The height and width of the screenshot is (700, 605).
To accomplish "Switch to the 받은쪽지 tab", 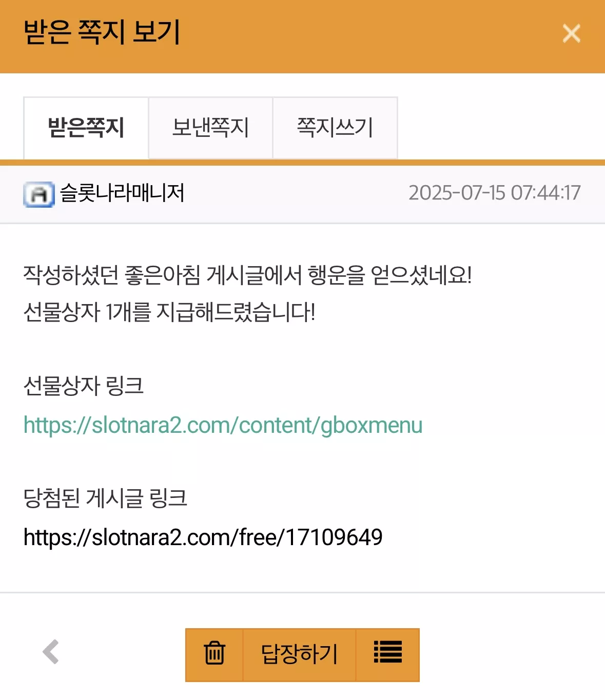I will tap(86, 128).
